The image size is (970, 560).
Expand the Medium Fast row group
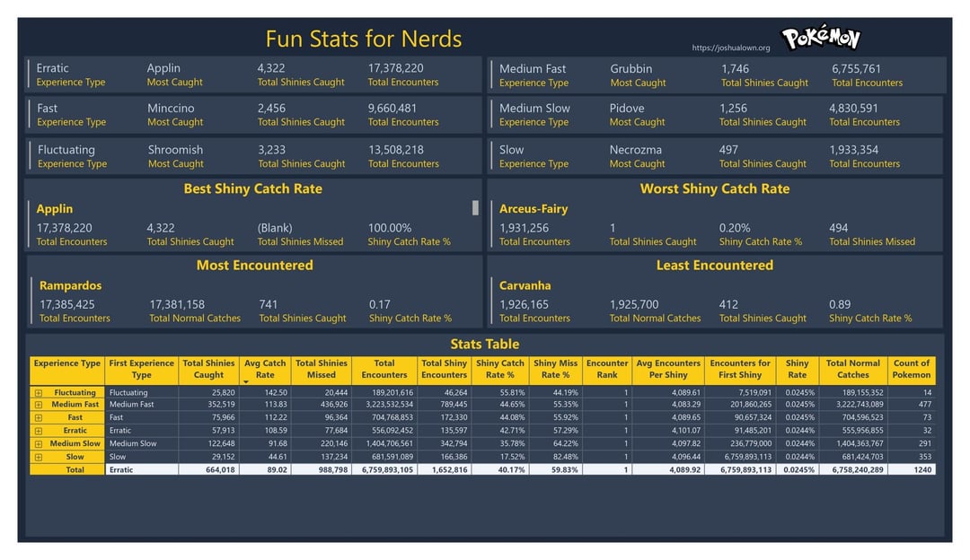pyautogui.click(x=38, y=406)
